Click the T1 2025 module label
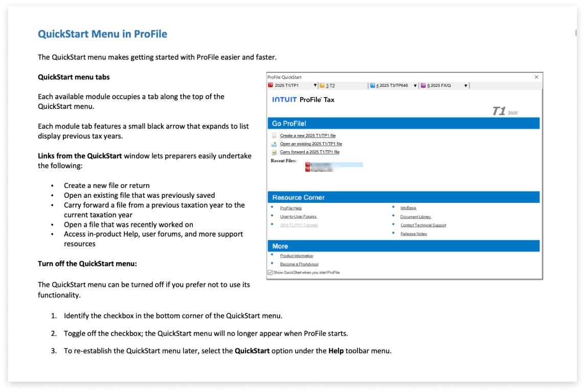The width and height of the screenshot is (585, 392). point(504,111)
